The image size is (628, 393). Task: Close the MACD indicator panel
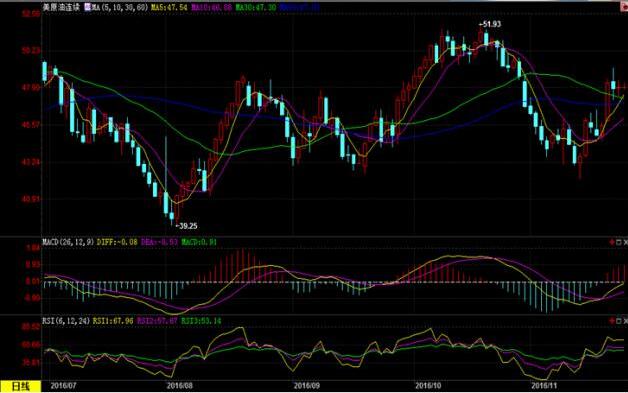625,242
